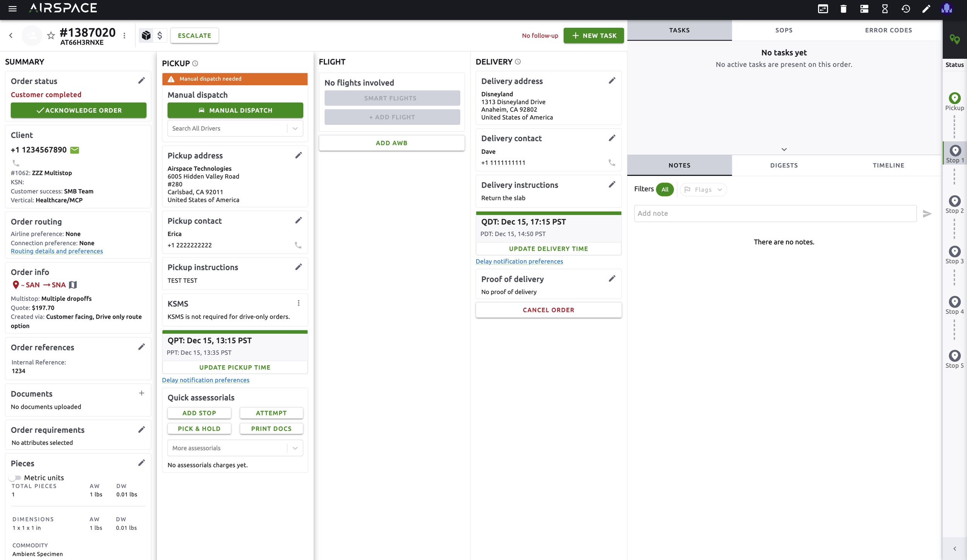Viewport: 967px width, 560px height.
Task: Open Routing details and preferences link
Action: [x=57, y=251]
